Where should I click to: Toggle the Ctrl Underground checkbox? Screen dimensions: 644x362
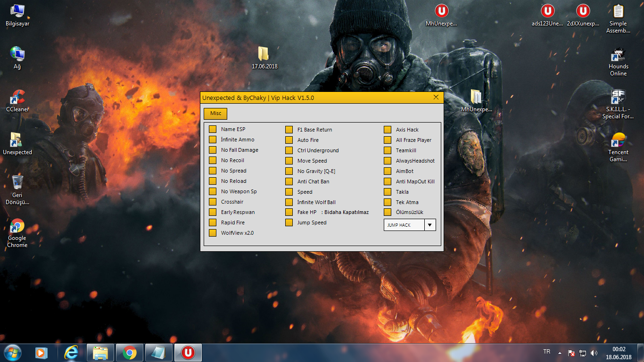(x=289, y=150)
